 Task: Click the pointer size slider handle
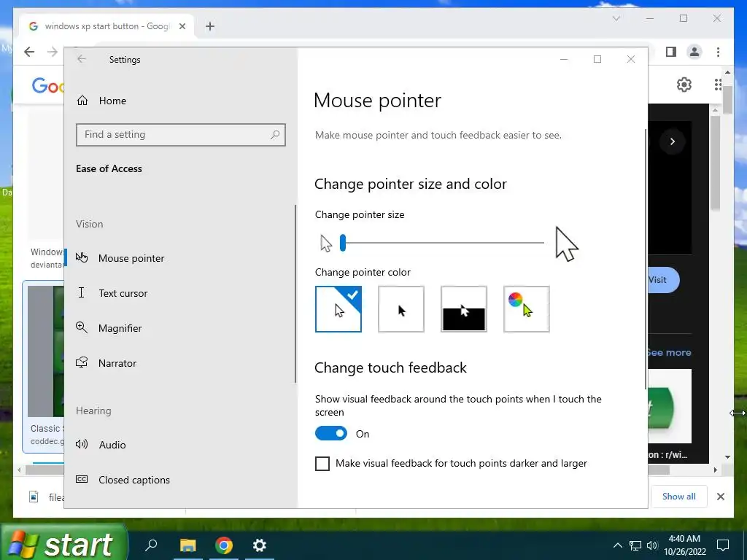(343, 243)
